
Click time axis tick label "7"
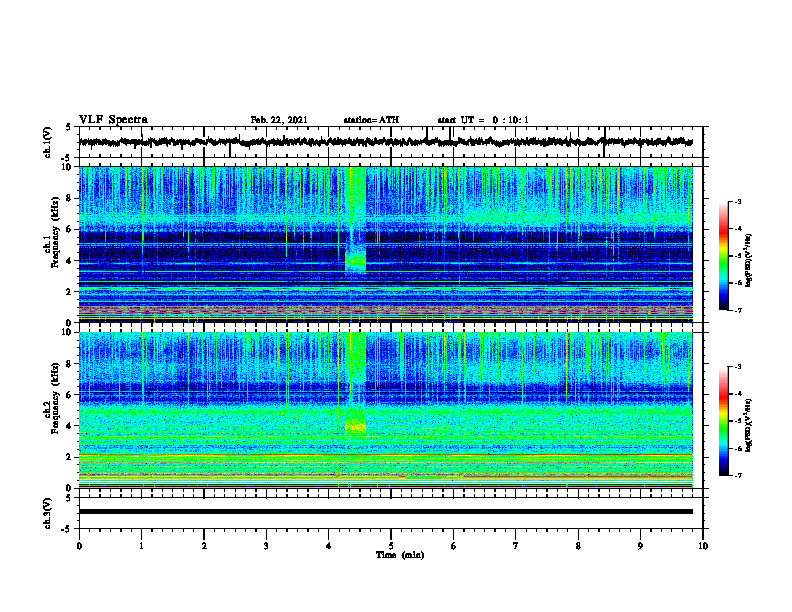click(516, 546)
